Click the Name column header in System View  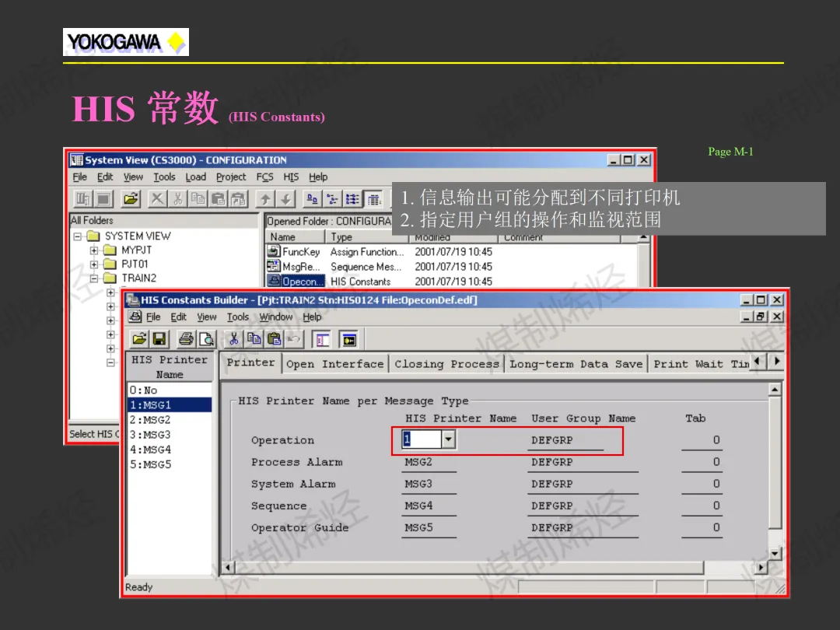[x=296, y=236]
